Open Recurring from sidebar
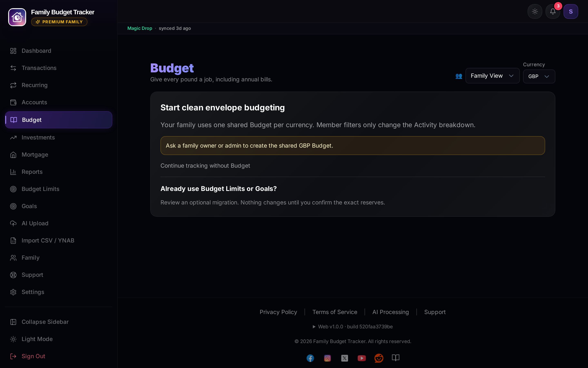 click(59, 85)
